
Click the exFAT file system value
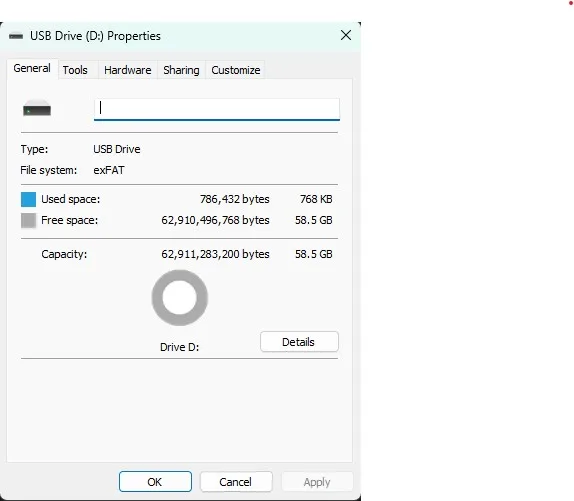109,170
